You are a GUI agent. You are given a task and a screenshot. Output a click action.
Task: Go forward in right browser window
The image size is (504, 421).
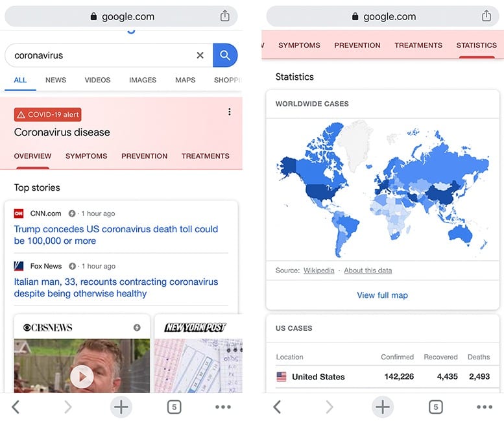point(330,407)
